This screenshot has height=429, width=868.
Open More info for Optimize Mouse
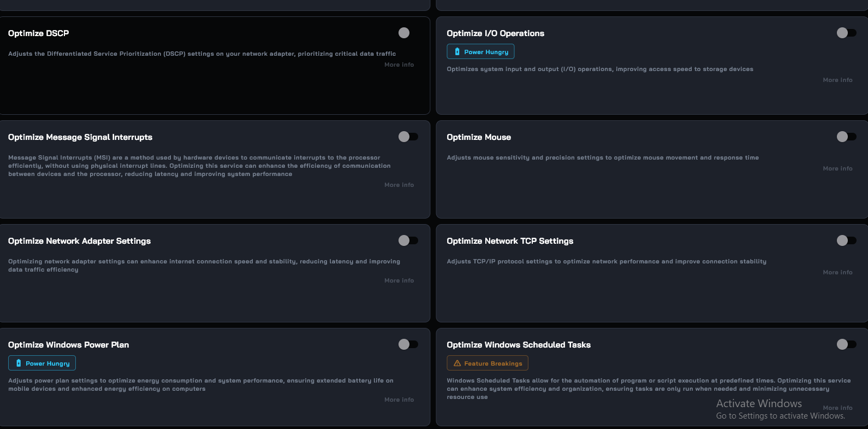click(837, 168)
